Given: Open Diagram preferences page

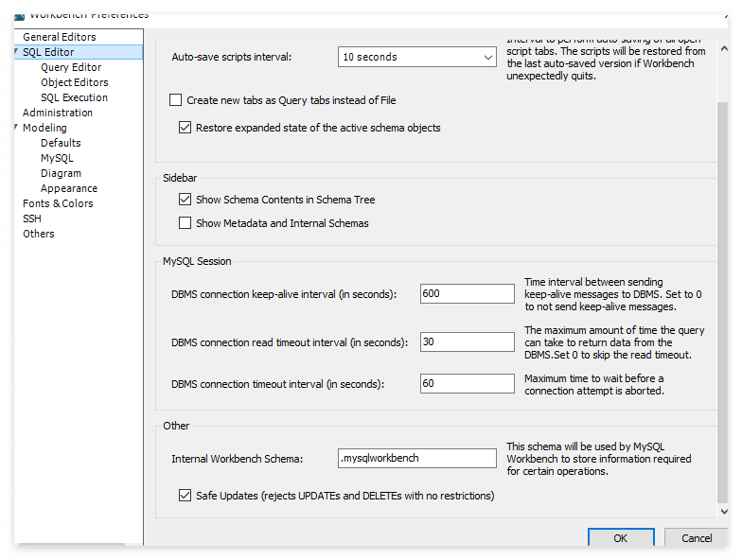Looking at the screenshot, I should 61,173.
